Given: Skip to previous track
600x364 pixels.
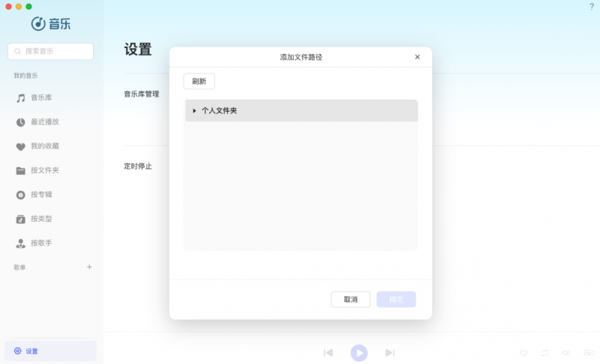Looking at the screenshot, I should (x=328, y=353).
